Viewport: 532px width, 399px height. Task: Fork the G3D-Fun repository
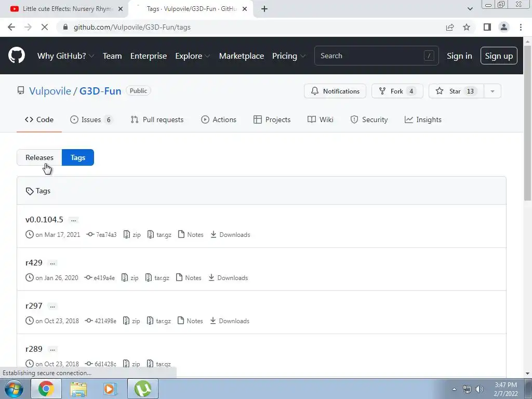click(397, 91)
